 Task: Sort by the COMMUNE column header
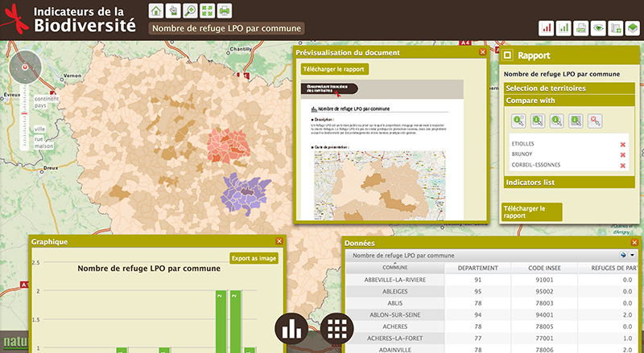395,268
